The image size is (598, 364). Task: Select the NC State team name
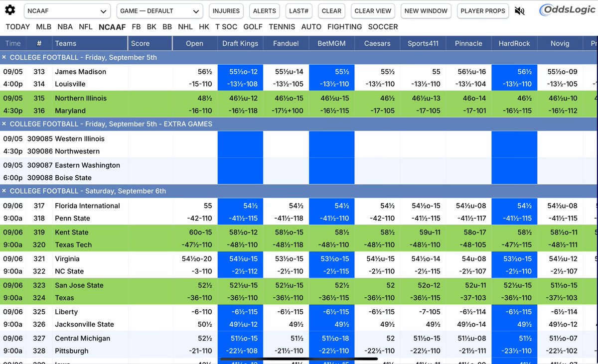[x=69, y=271]
